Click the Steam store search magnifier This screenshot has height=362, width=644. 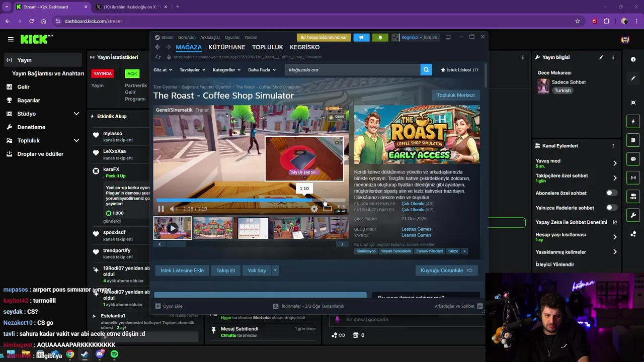[x=426, y=70]
